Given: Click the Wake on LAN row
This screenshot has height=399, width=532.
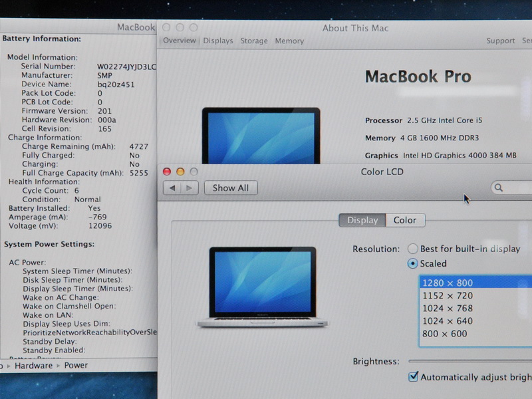Looking at the screenshot, I should click(48, 315).
